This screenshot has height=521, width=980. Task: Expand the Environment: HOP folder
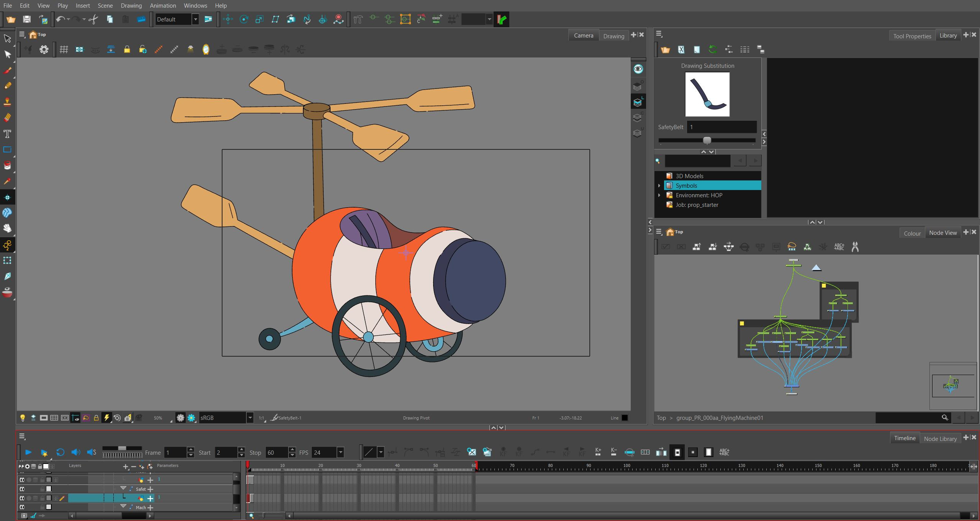click(x=659, y=195)
